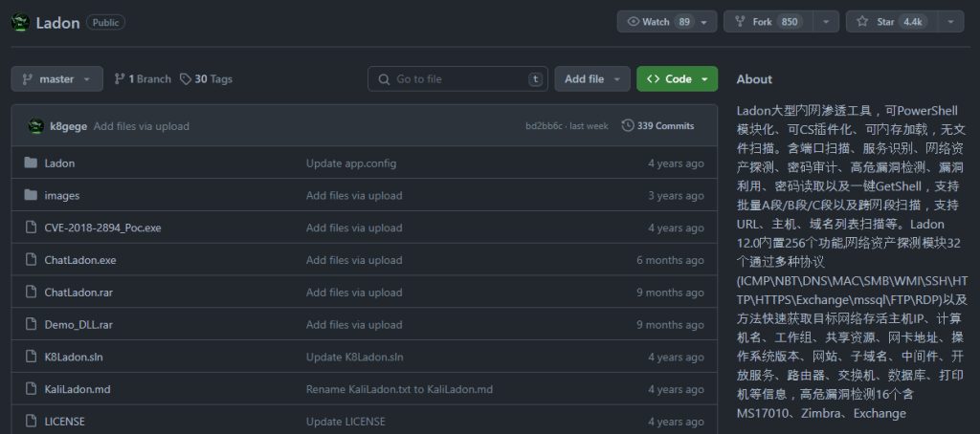Open 'Update app.config' commit message
Viewport: 980px width, 434px height.
coord(351,163)
